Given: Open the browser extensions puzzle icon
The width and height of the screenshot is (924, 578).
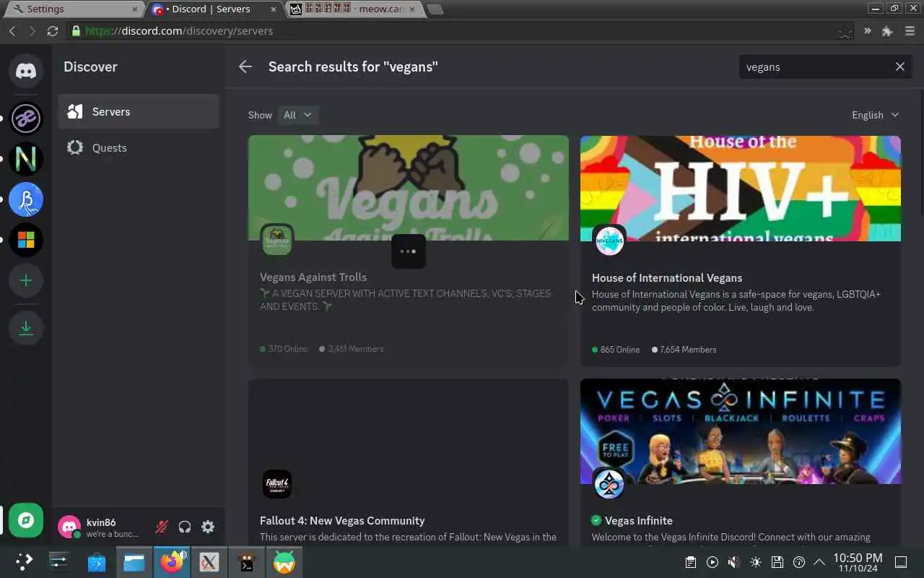Looking at the screenshot, I should [888, 31].
